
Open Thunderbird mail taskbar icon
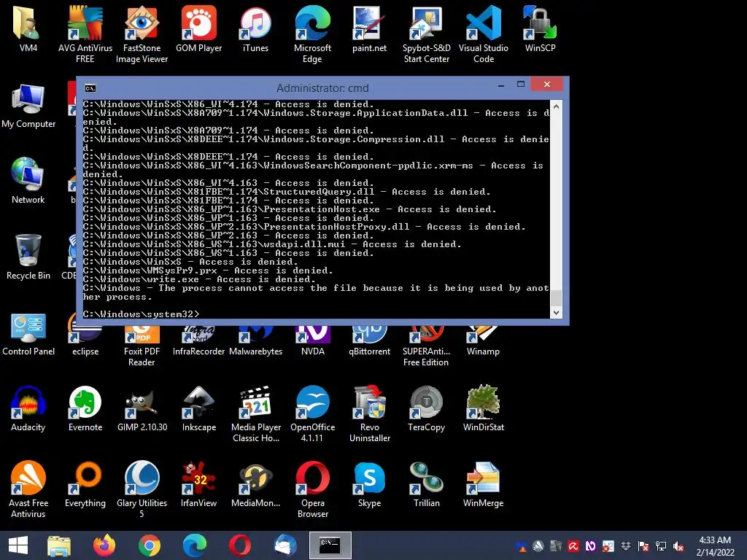[285, 545]
